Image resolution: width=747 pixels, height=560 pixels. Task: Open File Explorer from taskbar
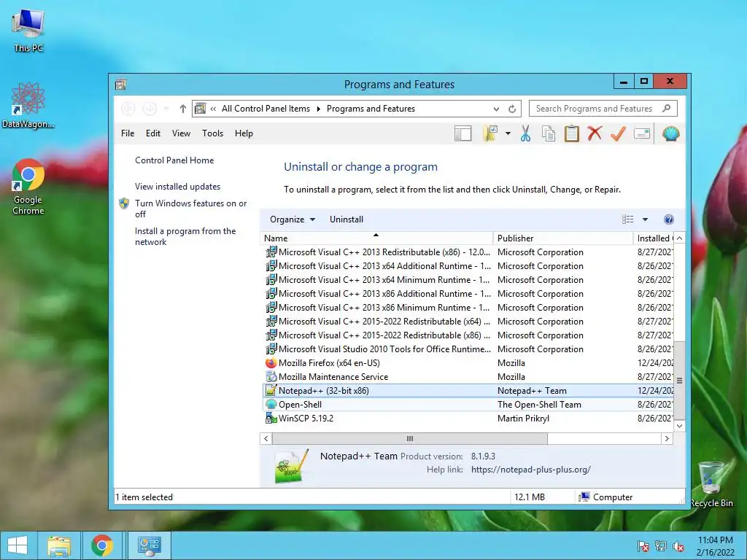pos(58,545)
